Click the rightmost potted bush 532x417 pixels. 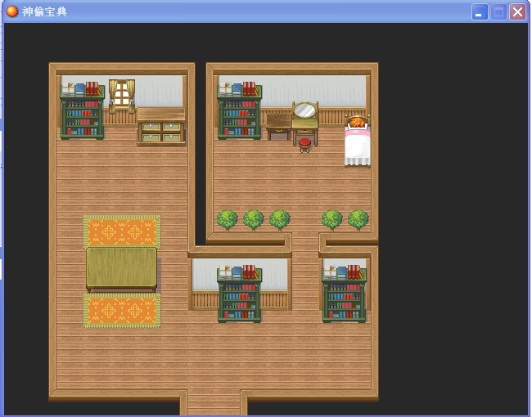[x=358, y=221]
